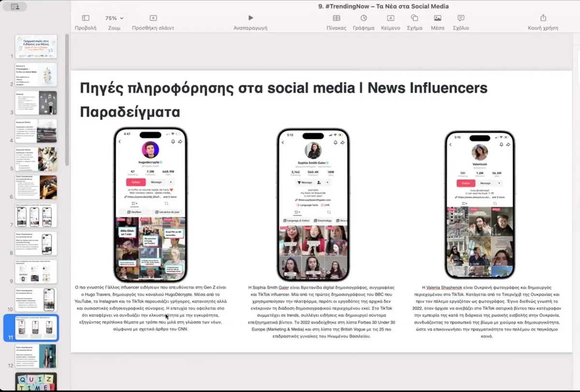The image size is (580, 392).
Task: Insert a table using Πίνακας icon
Action: point(336,18)
